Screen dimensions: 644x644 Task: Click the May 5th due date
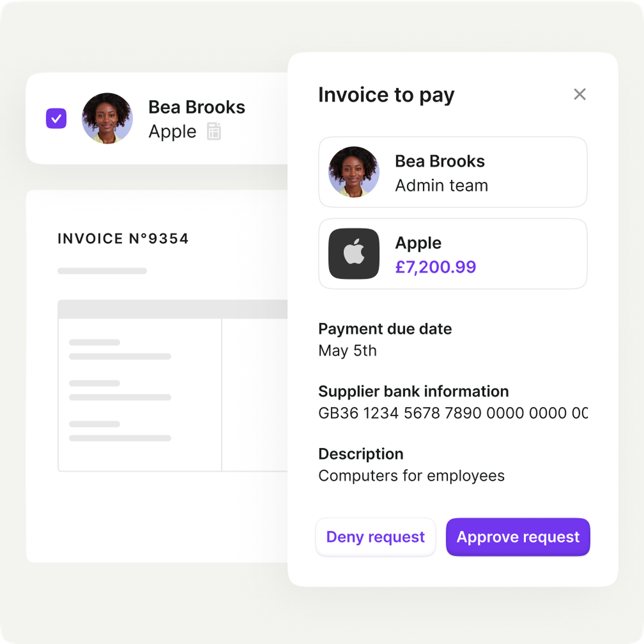(x=347, y=351)
